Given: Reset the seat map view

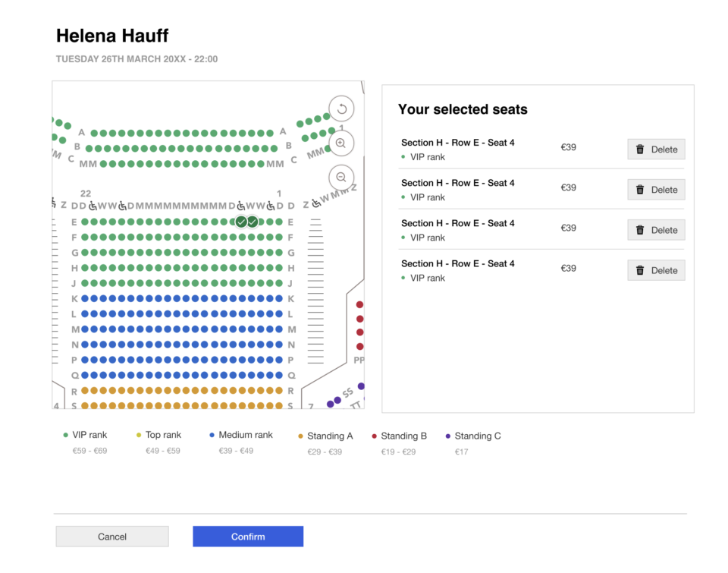Looking at the screenshot, I should click(x=341, y=109).
